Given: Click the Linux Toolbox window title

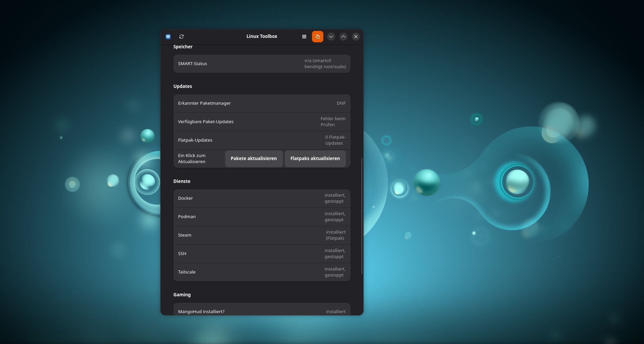Looking at the screenshot, I should (262, 36).
